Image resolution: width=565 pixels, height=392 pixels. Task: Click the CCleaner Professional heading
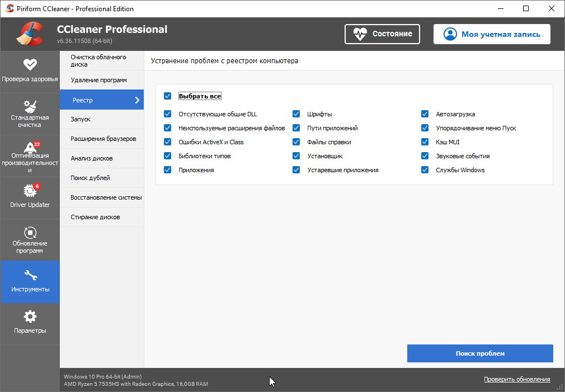[112, 29]
